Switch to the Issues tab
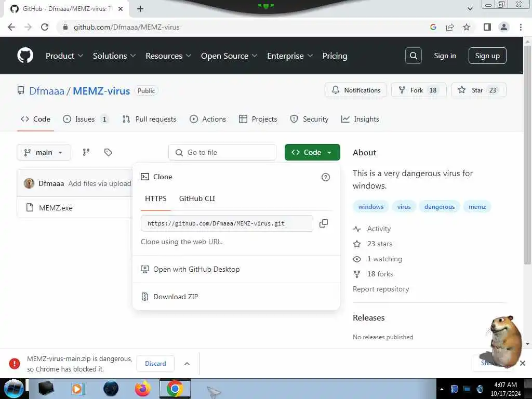Viewport: 532px width, 399px height. coord(86,119)
